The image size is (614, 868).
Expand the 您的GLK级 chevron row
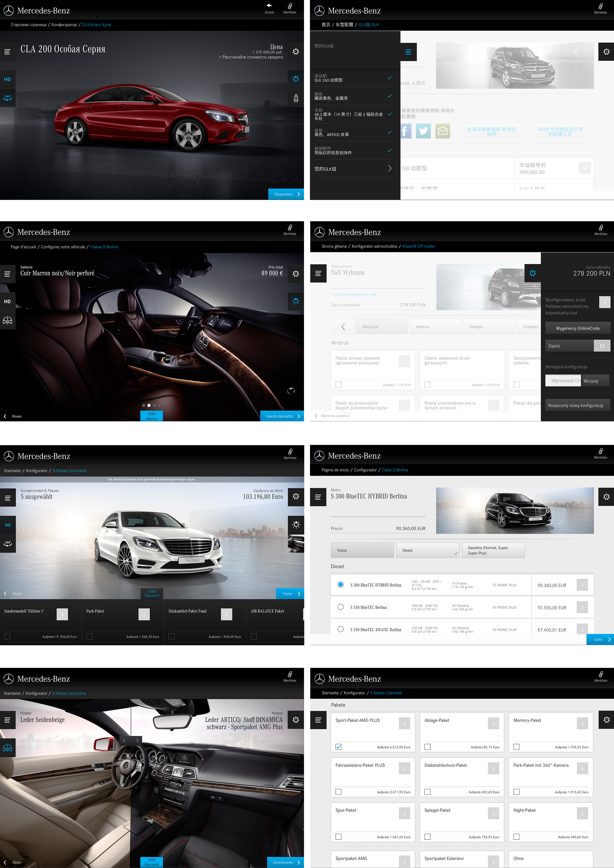390,168
